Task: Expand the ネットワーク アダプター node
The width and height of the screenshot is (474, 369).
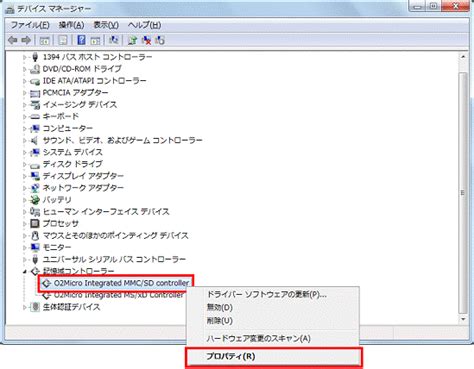Action: coord(24,188)
